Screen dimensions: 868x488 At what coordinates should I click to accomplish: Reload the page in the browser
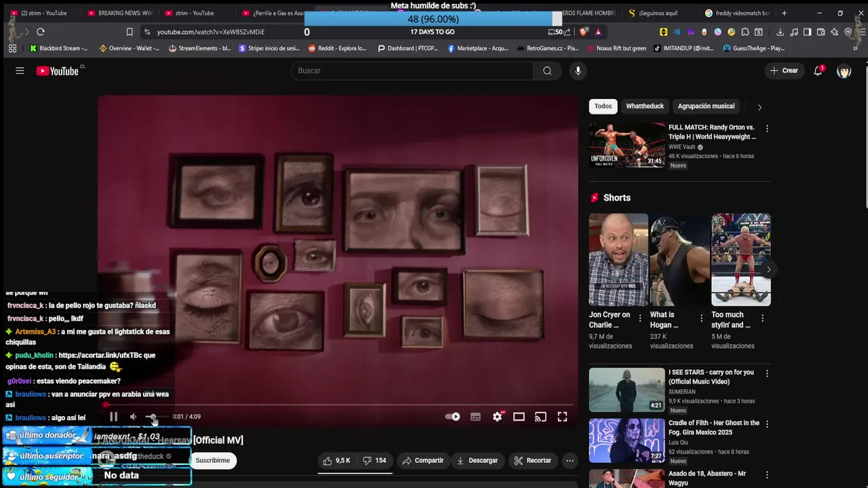pyautogui.click(x=41, y=32)
